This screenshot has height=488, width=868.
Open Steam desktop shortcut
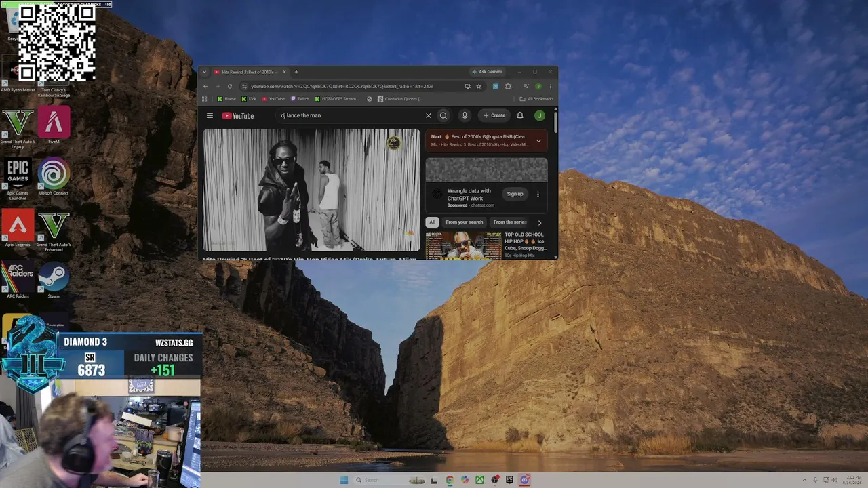click(54, 281)
